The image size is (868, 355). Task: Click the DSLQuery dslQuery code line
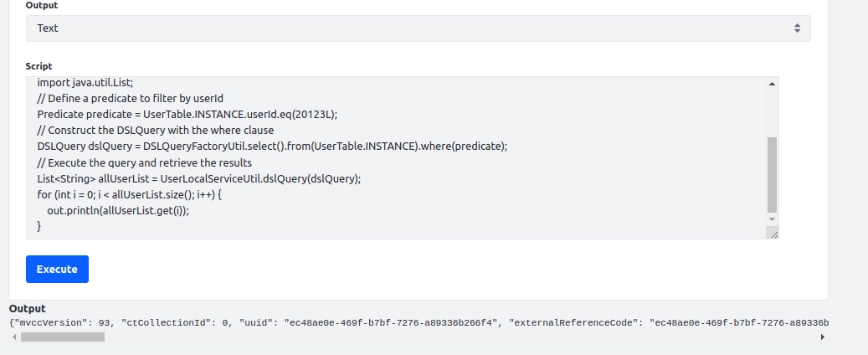pos(272,147)
